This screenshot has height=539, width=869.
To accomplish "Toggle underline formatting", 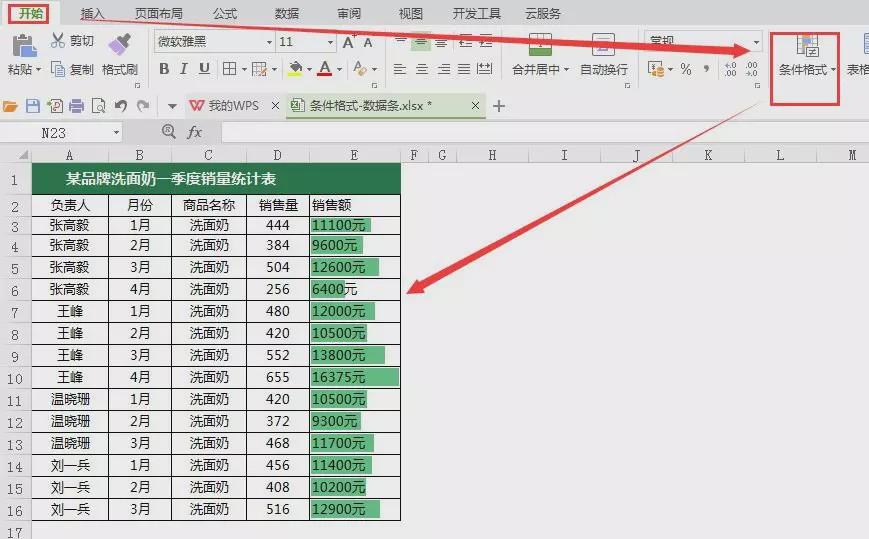I will (x=204, y=69).
